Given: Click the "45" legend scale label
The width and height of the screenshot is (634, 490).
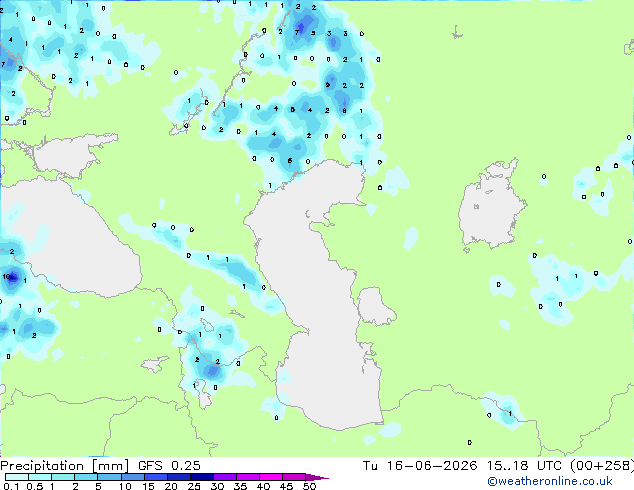Looking at the screenshot, I should coord(286,486).
